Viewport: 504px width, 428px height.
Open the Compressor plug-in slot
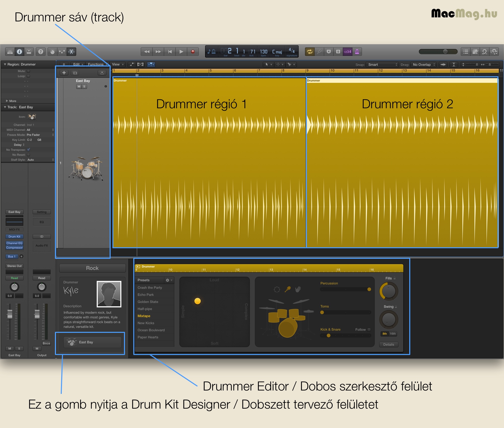[14, 248]
